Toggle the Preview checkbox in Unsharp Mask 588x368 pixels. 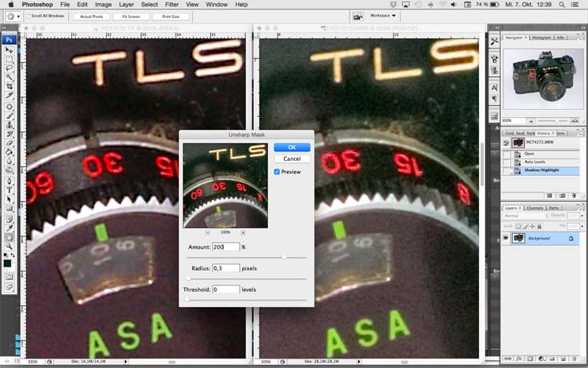[277, 172]
